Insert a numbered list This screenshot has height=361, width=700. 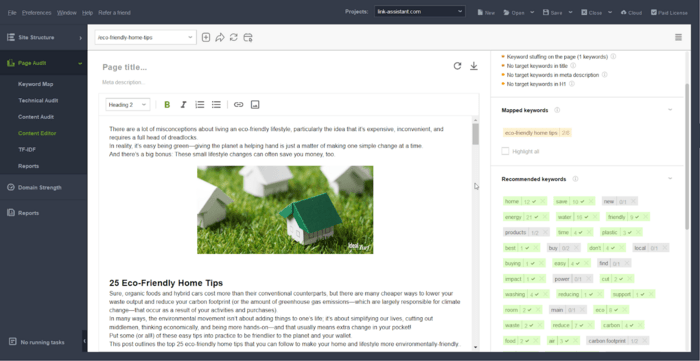(200, 104)
